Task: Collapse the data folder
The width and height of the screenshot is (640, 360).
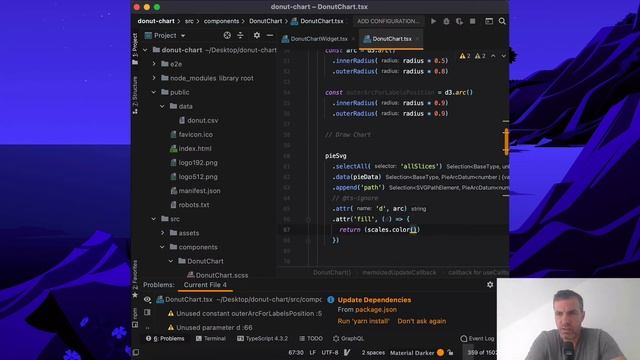Action: [x=162, y=106]
